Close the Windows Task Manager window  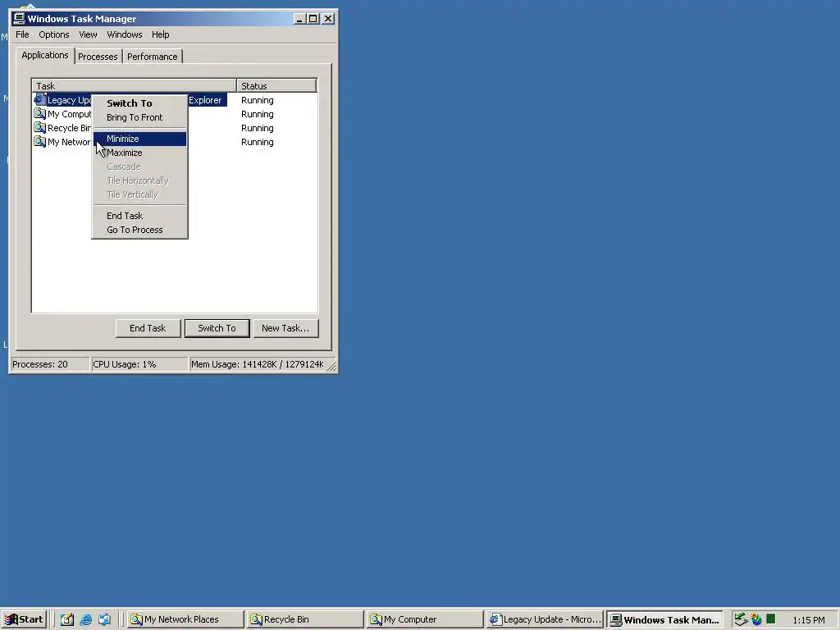(328, 19)
